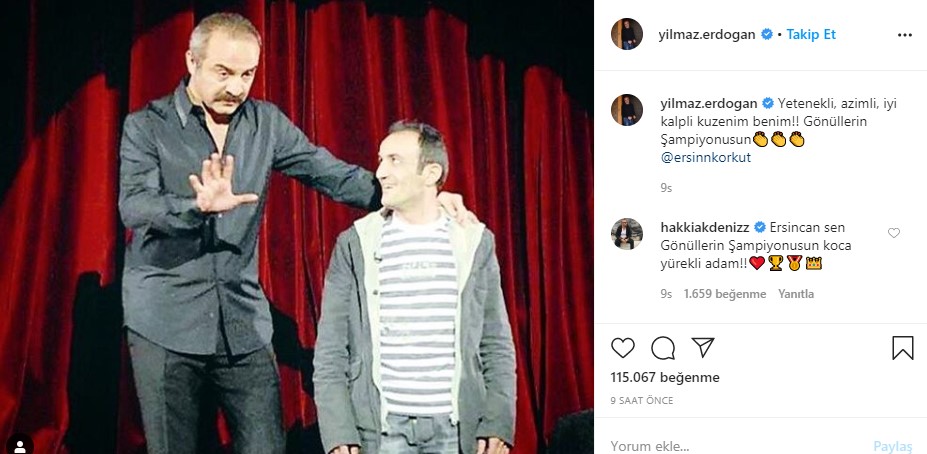
Task: Click tagged-people icon on photo corner
Action: tap(20, 445)
